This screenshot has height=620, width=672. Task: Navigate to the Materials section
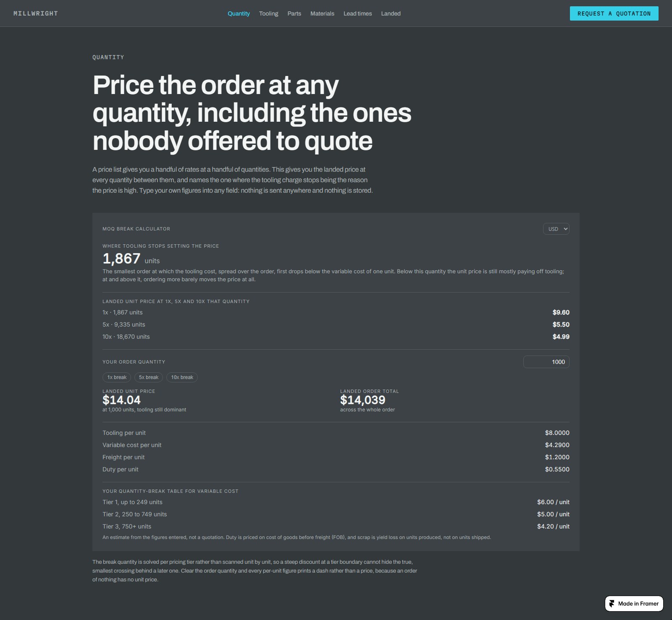322,13
